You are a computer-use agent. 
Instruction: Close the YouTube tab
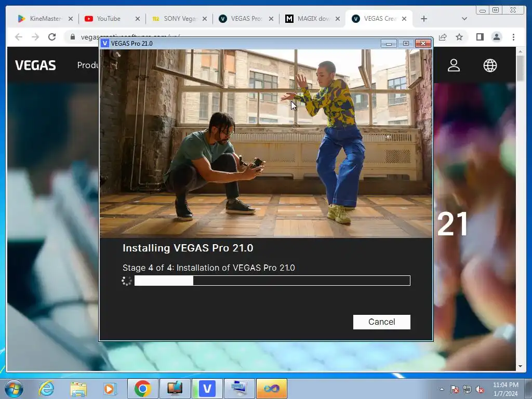(137, 19)
